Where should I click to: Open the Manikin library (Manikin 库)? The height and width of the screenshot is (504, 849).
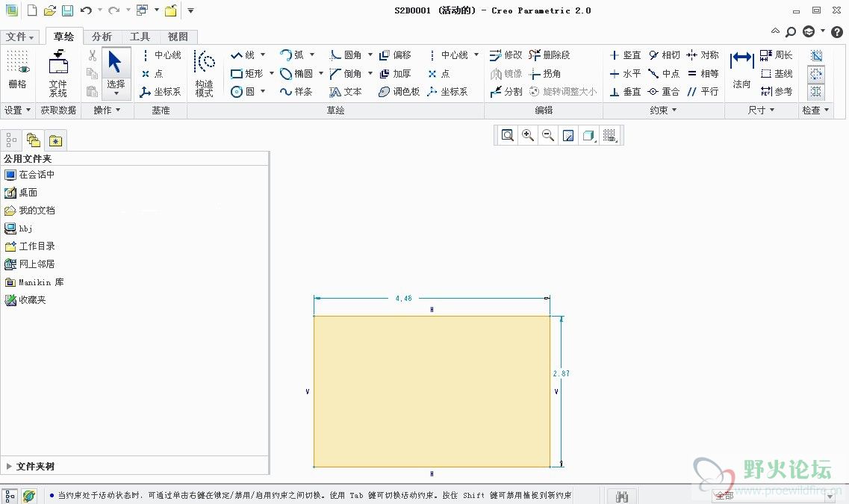pyautogui.click(x=34, y=282)
